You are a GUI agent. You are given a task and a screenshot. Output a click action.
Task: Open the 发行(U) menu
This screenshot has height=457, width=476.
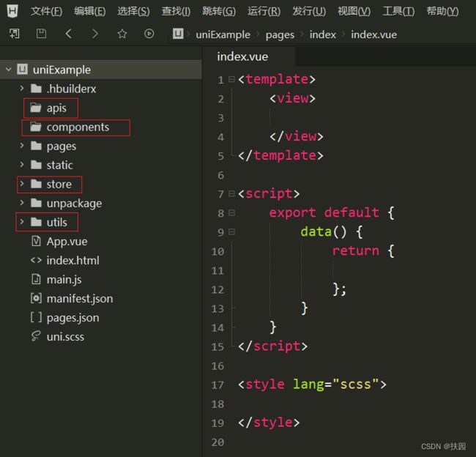coord(309,11)
